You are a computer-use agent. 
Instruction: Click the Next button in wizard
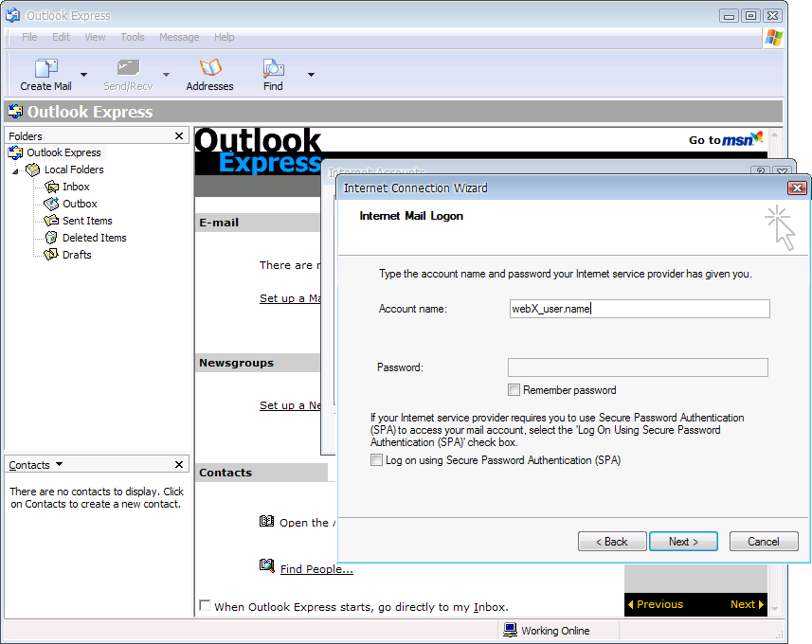[683, 542]
